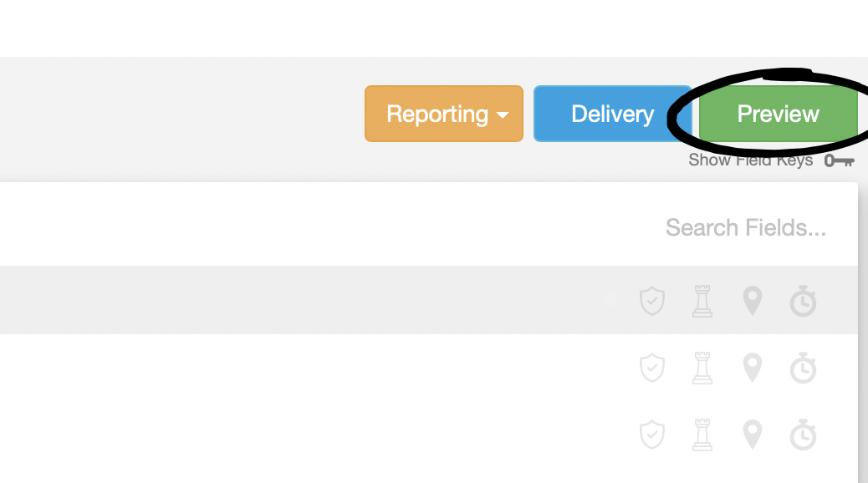The image size is (868, 483).
Task: Click the location pin icon on the first row
Action: click(752, 301)
